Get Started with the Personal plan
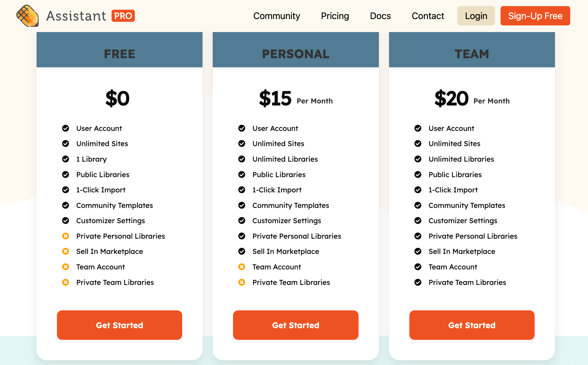The width and height of the screenshot is (588, 365). pyautogui.click(x=296, y=325)
